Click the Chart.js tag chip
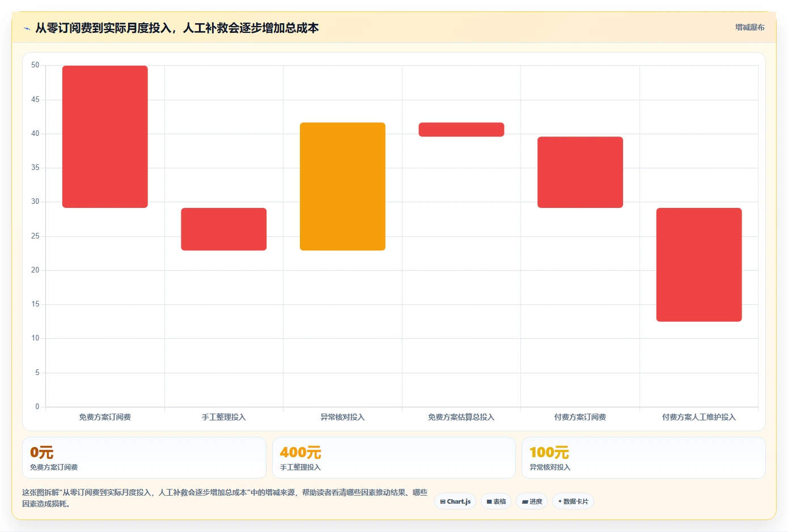 pyautogui.click(x=455, y=501)
